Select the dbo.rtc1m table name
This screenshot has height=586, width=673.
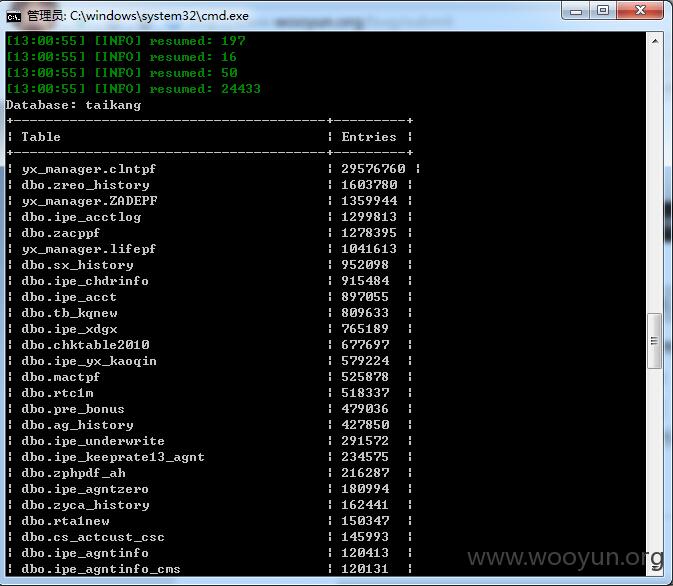tap(57, 393)
